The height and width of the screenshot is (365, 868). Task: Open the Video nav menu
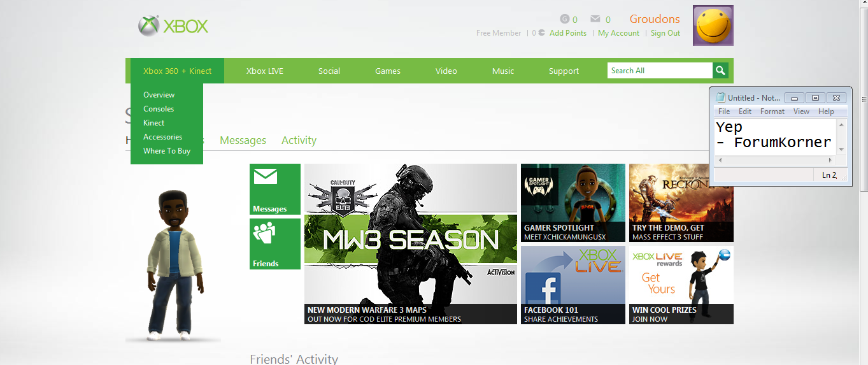tap(446, 71)
